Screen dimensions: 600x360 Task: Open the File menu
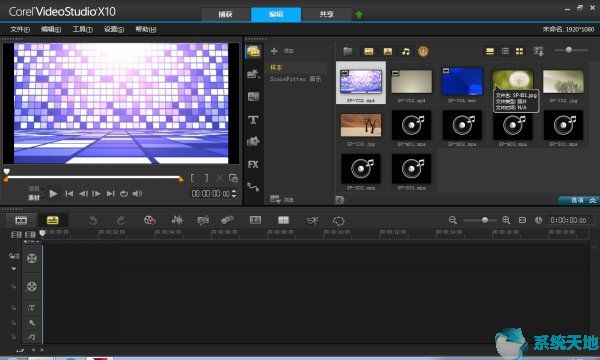click(20, 29)
